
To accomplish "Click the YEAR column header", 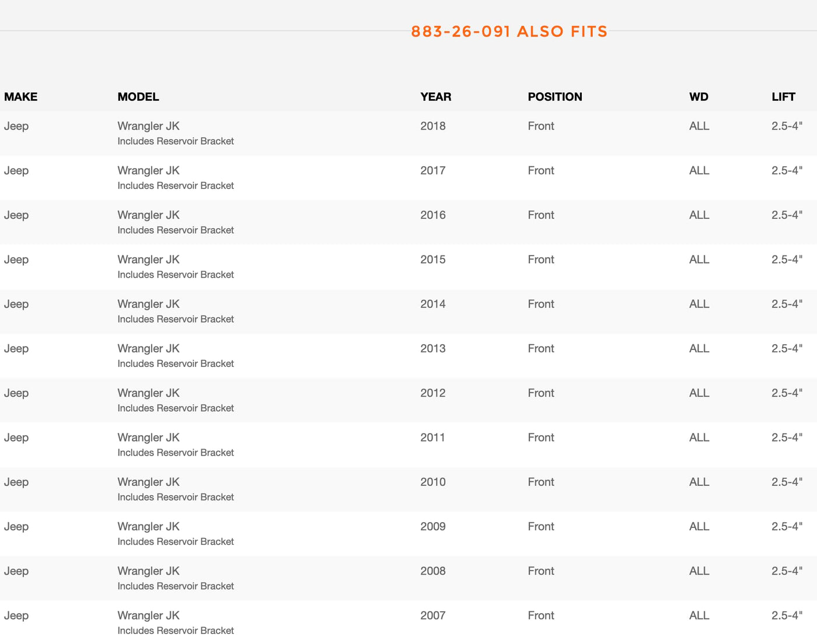I will pyautogui.click(x=435, y=97).
